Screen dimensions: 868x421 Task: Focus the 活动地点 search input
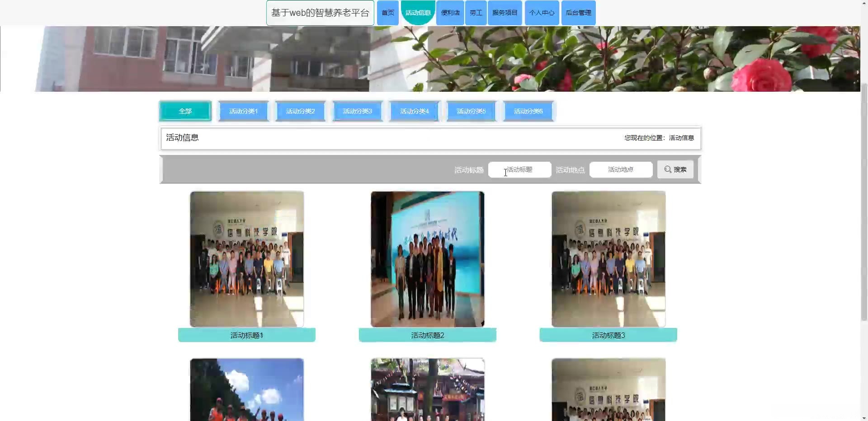[x=621, y=169]
